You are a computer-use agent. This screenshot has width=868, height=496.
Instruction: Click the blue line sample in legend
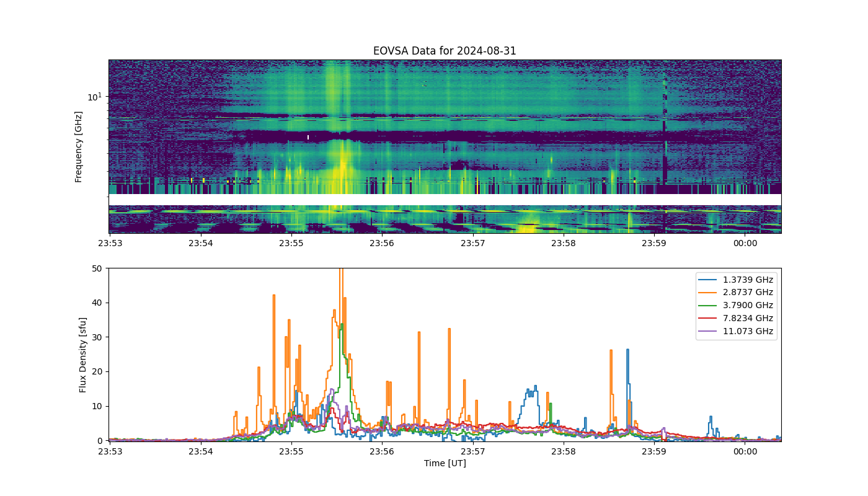click(x=707, y=280)
